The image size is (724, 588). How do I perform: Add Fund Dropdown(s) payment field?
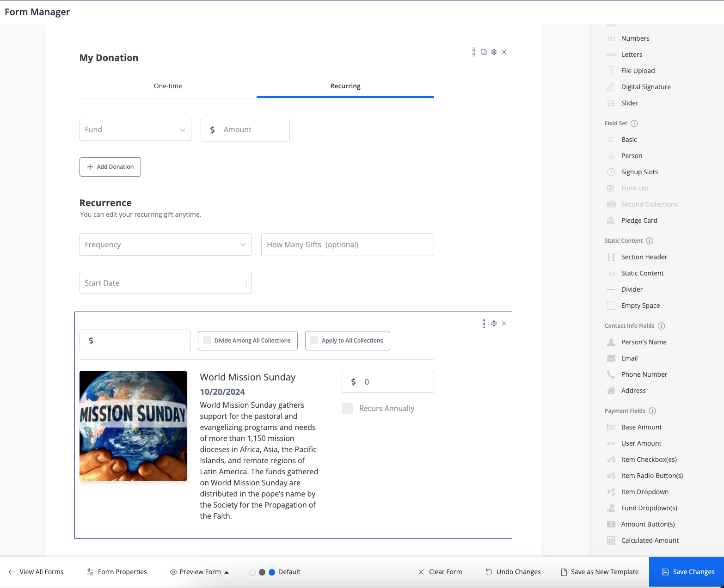(649, 508)
